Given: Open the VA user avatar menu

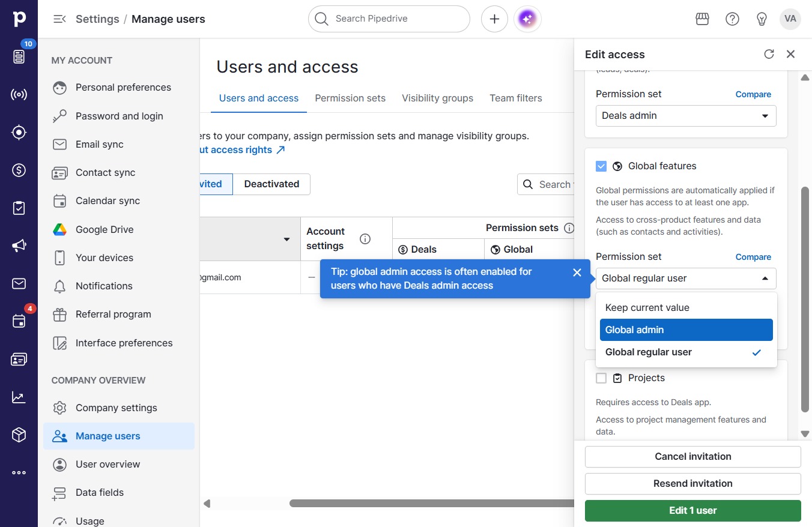Looking at the screenshot, I should click(790, 19).
